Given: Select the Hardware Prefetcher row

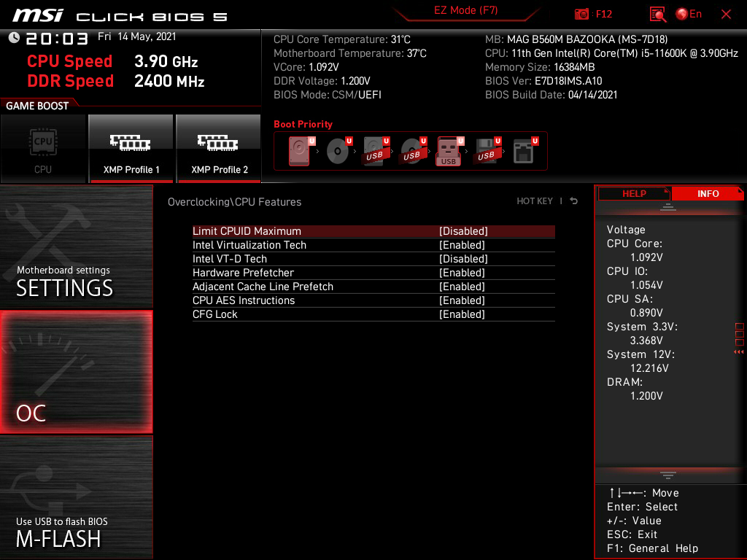Looking at the screenshot, I should coord(373,273).
